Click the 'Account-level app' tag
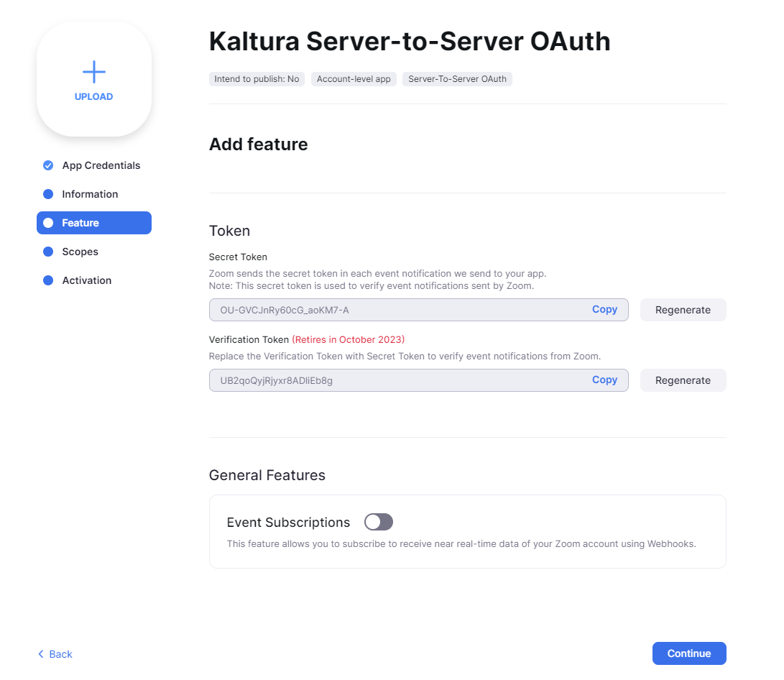The height and width of the screenshot is (680, 784). 354,79
